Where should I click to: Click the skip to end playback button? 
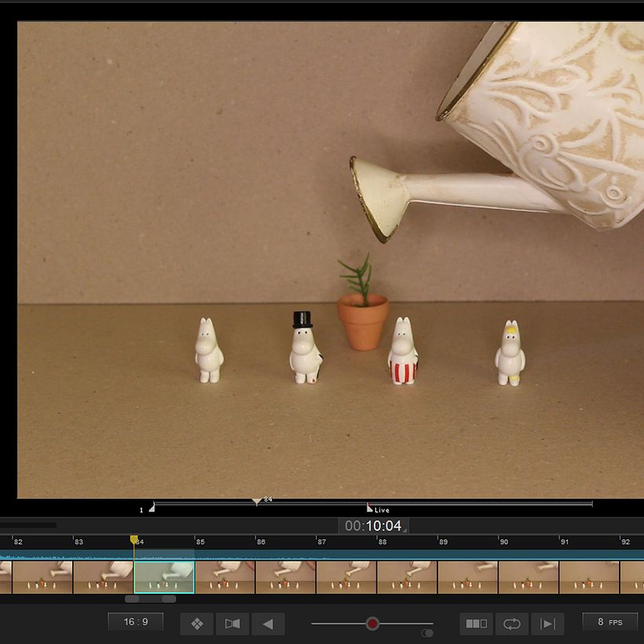pos(547,624)
